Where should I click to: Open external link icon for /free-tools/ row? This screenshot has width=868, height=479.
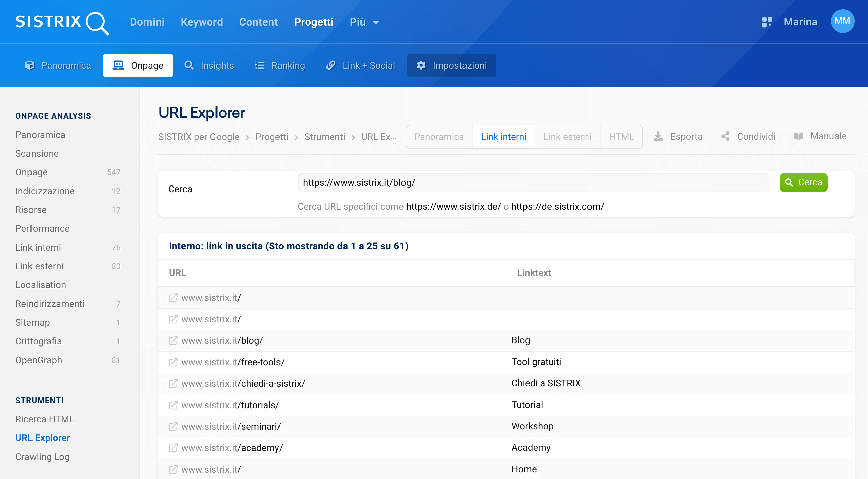pyautogui.click(x=173, y=362)
